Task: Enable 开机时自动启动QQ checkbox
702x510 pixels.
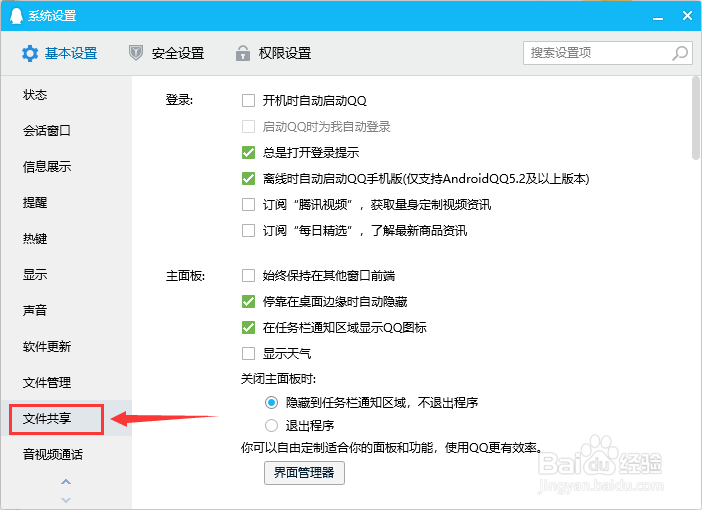Action: coord(248,100)
